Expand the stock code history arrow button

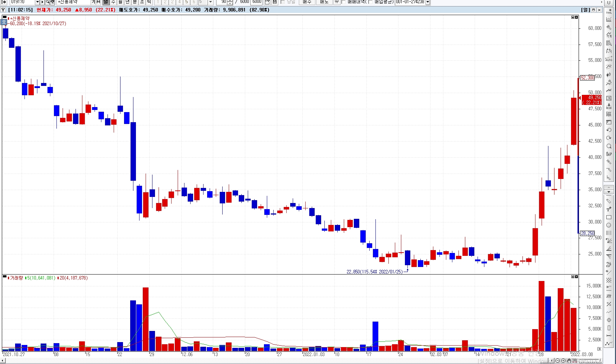pos(42,2)
